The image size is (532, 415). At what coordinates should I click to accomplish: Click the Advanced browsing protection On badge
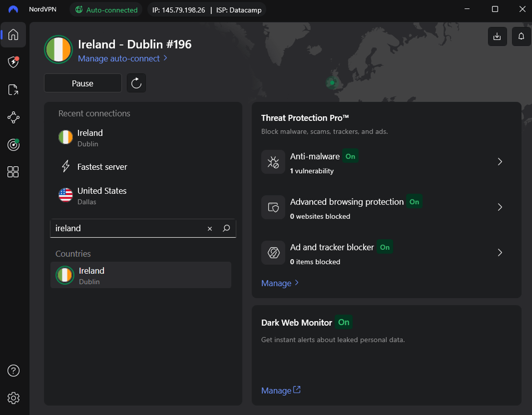414,202
